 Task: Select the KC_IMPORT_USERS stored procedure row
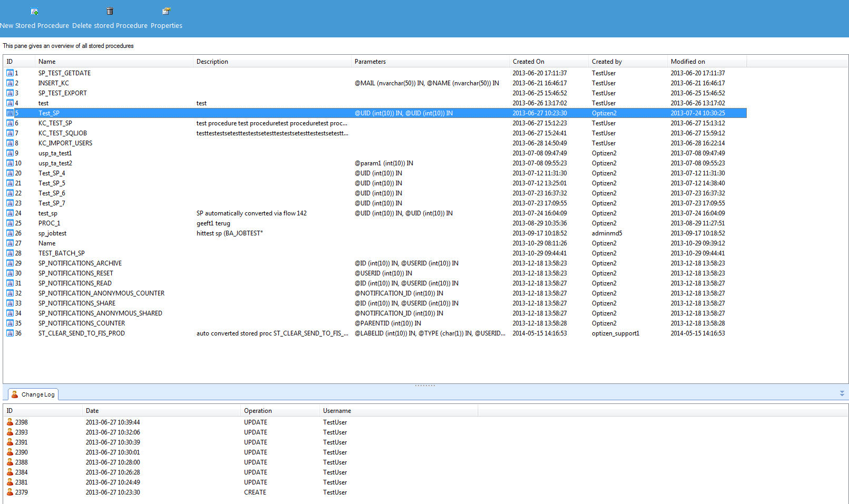coord(65,143)
